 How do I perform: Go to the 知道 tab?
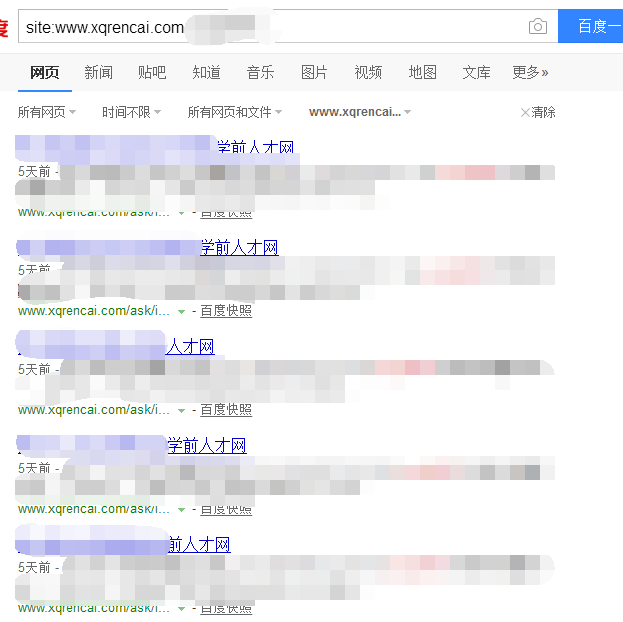206,72
